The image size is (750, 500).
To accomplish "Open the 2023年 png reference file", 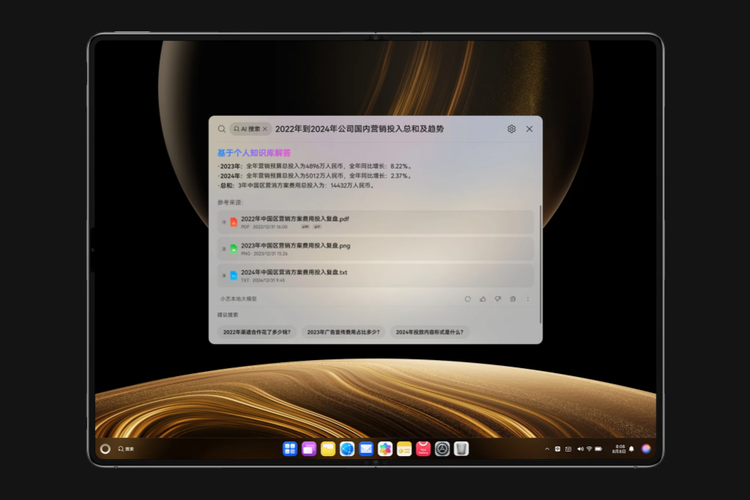I will [x=375, y=249].
